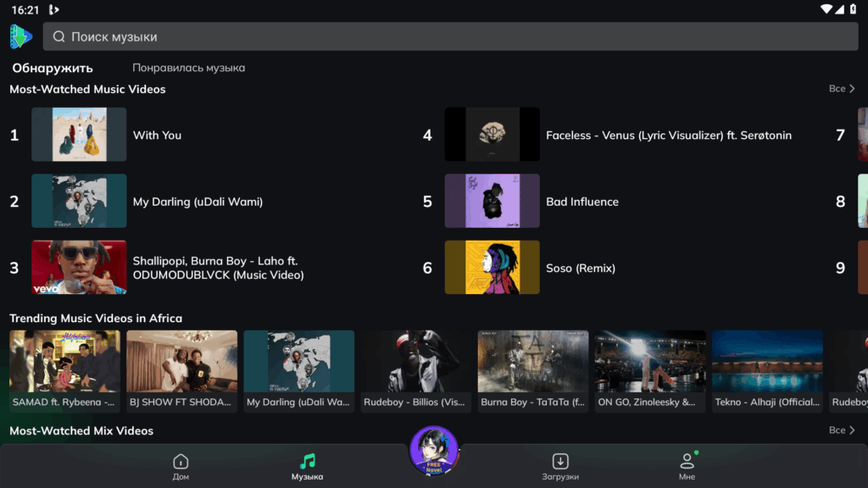Select Faceless - Venus (Lyric Visualizer) title
Viewport: 868px width, 488px height.
point(669,135)
